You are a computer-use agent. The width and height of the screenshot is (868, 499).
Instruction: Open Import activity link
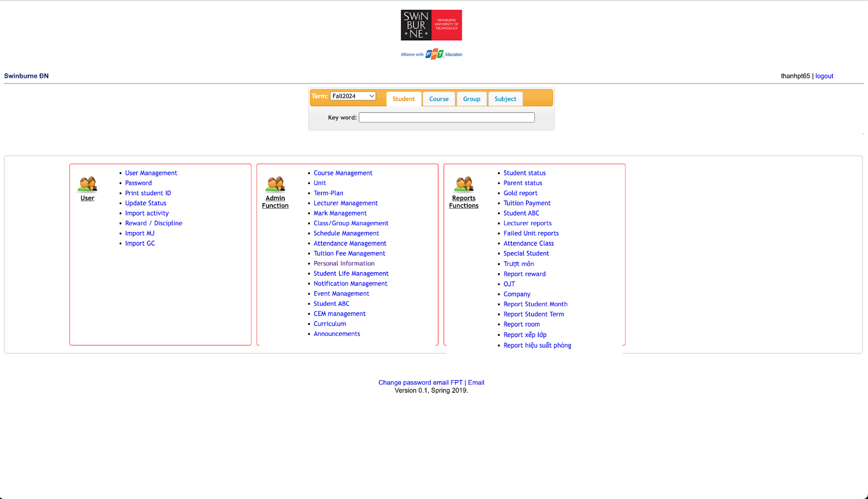tap(147, 213)
